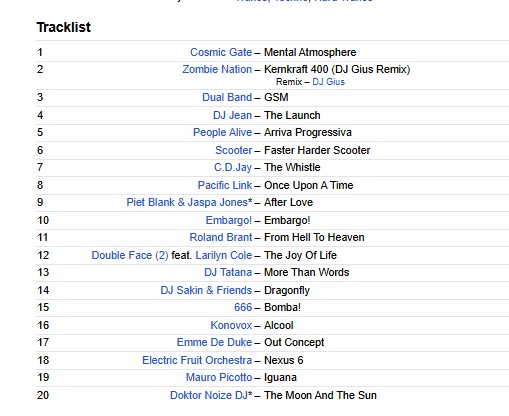
Task: Visit the Konovox artist page
Action: tap(231, 325)
